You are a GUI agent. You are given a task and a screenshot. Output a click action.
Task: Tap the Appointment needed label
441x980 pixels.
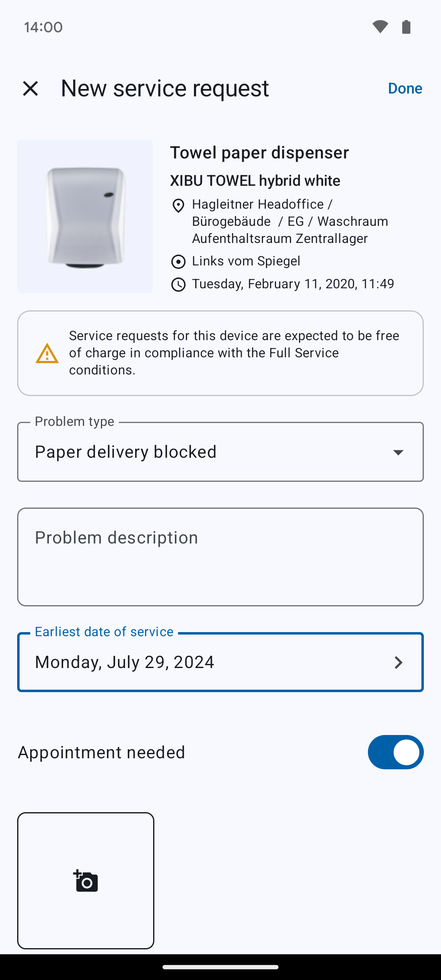click(x=102, y=752)
